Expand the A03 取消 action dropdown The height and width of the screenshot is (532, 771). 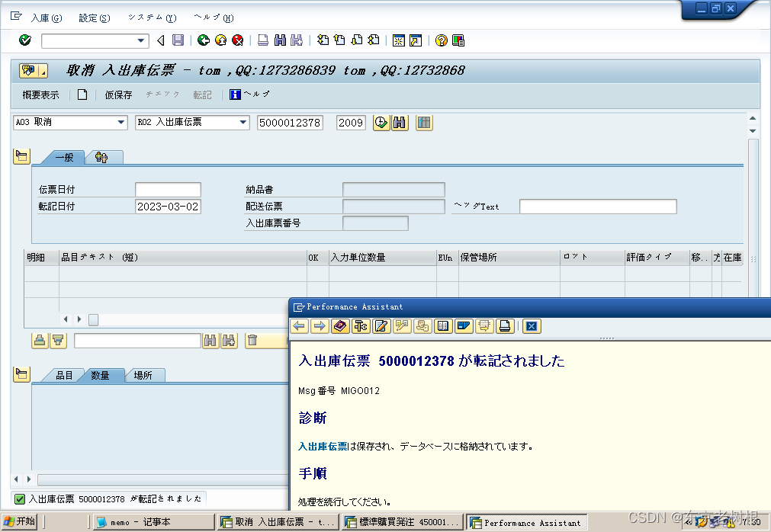coord(121,123)
